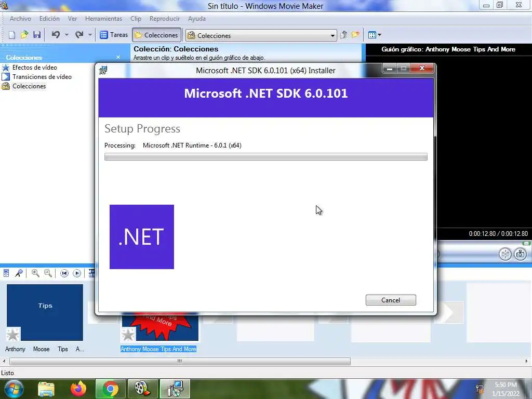Click the preview time counter 0:00:12.80

tap(498, 234)
